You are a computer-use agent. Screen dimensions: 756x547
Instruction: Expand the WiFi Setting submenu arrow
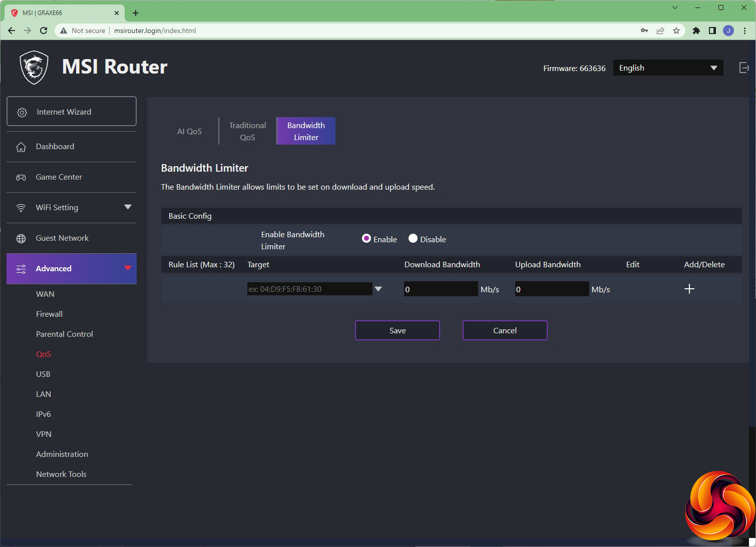click(128, 207)
